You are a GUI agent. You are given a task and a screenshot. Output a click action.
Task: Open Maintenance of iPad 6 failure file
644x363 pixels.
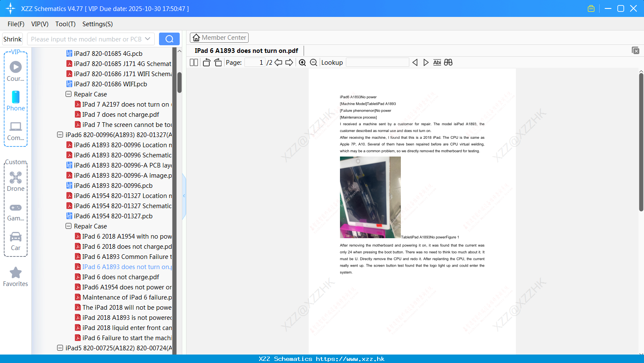tap(123, 297)
